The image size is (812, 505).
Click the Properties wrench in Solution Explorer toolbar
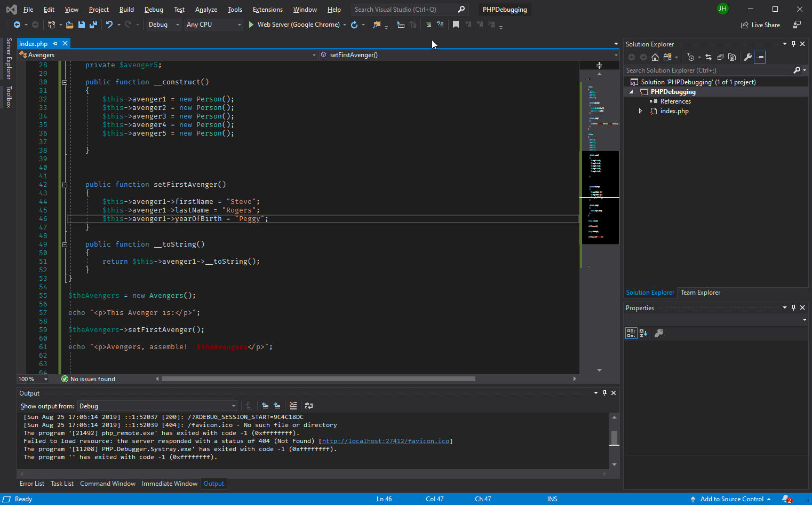[748, 57]
